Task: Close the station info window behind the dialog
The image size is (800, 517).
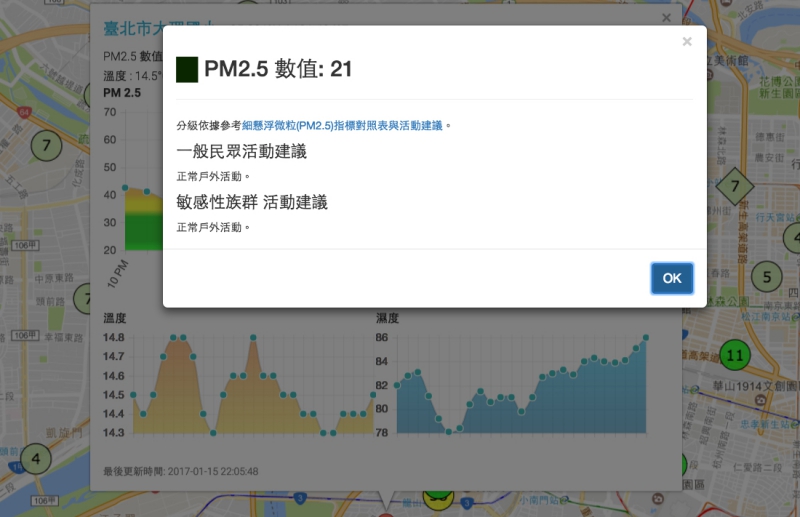Action: [667, 17]
